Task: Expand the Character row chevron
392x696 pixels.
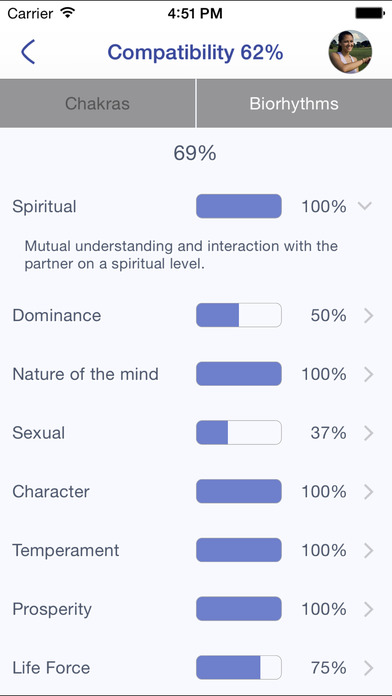Action: click(x=368, y=491)
